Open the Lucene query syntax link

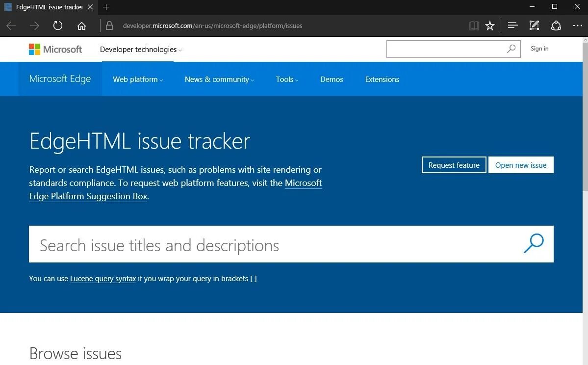[x=103, y=279]
